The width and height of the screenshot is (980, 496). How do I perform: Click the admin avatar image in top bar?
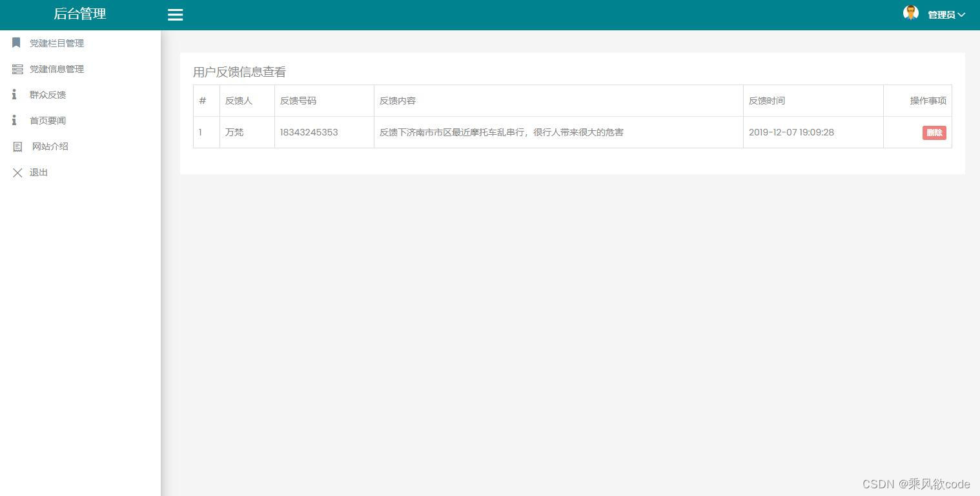pos(910,12)
